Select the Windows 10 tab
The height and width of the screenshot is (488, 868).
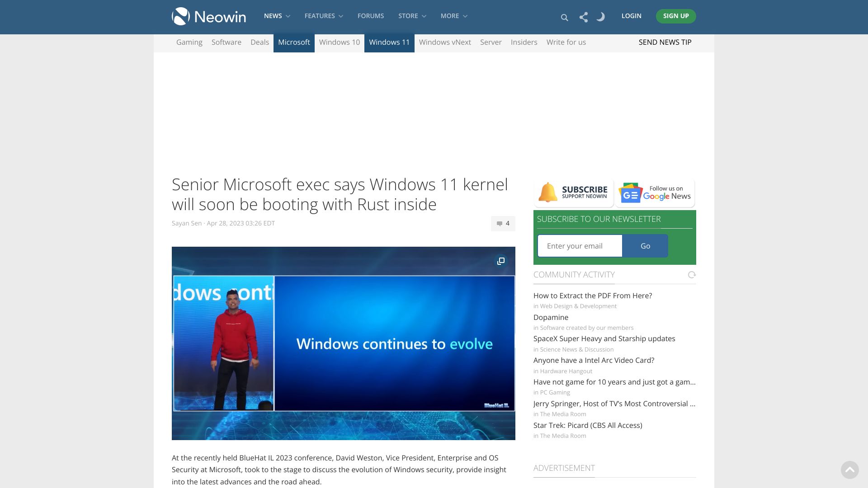[x=340, y=42]
